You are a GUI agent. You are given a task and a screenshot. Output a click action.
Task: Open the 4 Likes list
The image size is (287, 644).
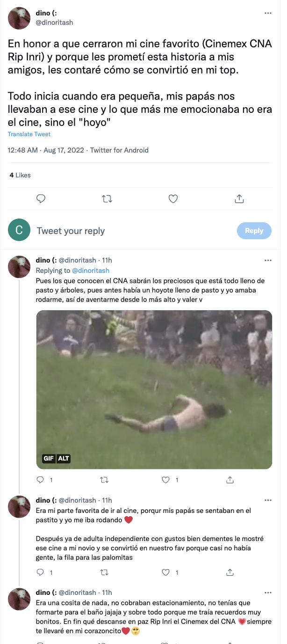[20, 175]
